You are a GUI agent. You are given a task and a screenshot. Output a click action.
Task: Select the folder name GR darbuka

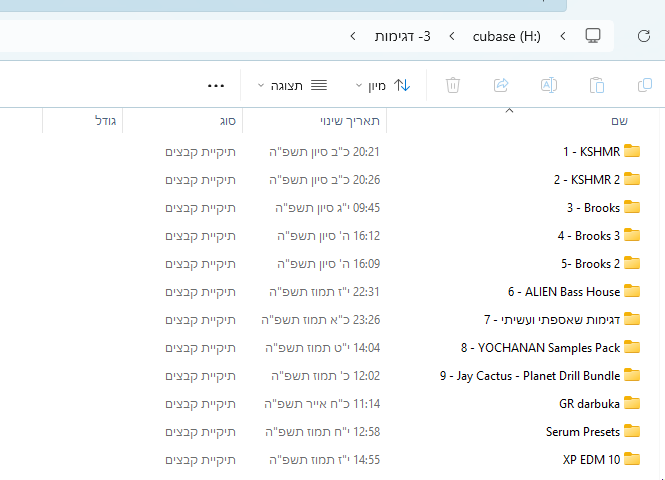click(589, 403)
